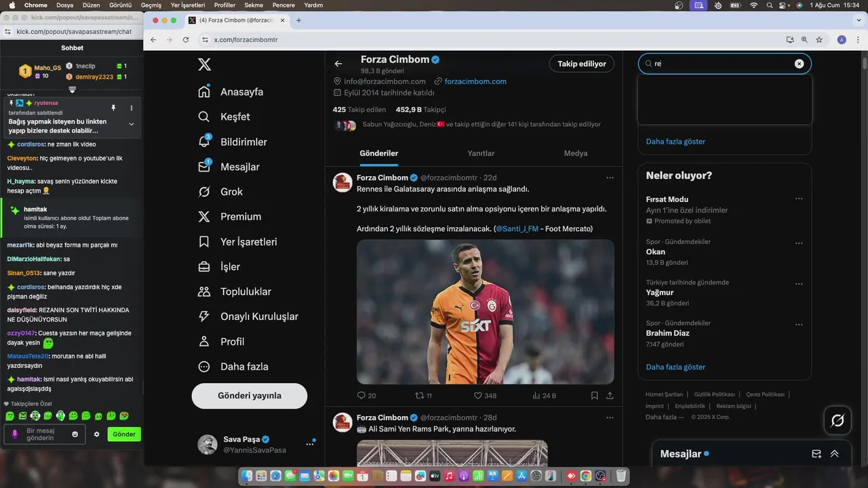Open Kick chat settings gear
The width and height of the screenshot is (868, 488).
click(96, 434)
